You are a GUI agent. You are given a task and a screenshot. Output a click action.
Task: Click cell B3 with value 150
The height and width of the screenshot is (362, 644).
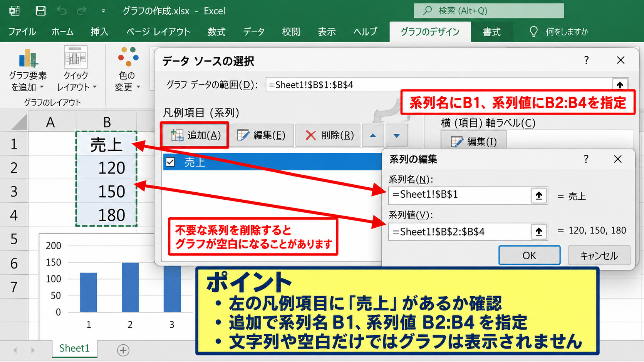[107, 191]
